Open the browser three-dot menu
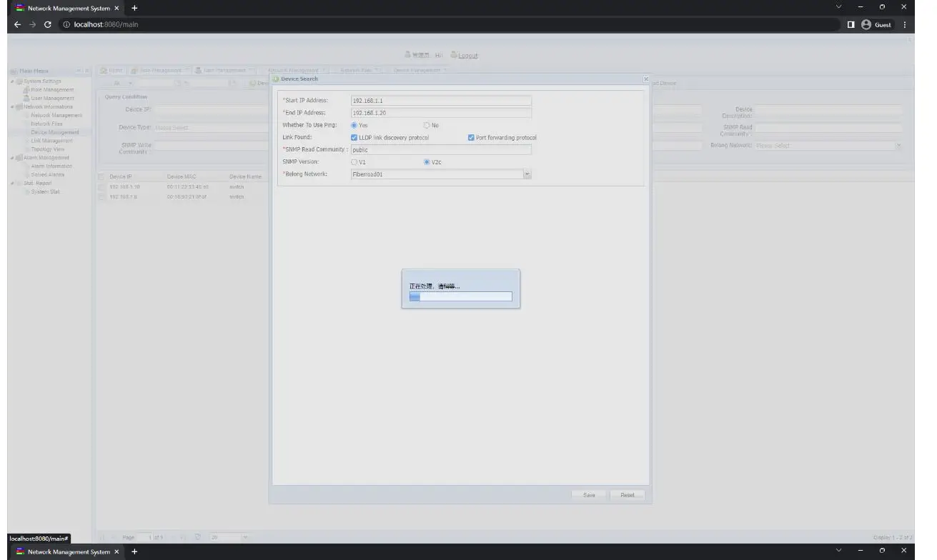937x560 pixels. [905, 24]
